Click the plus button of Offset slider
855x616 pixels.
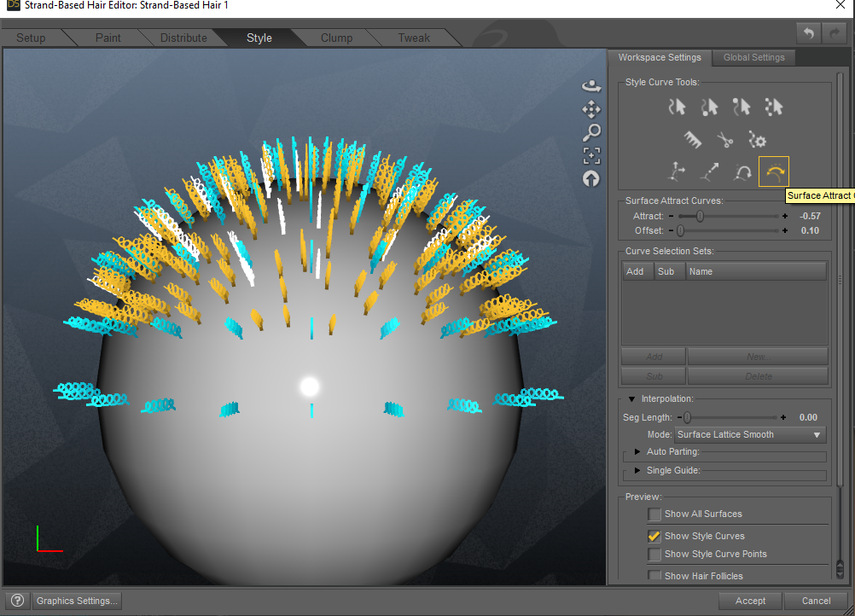coord(785,230)
